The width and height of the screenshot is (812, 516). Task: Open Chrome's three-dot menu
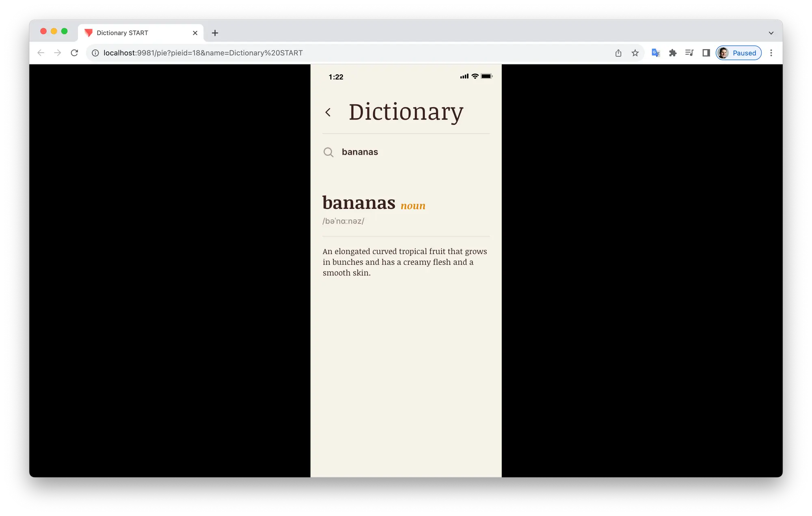[x=771, y=53]
